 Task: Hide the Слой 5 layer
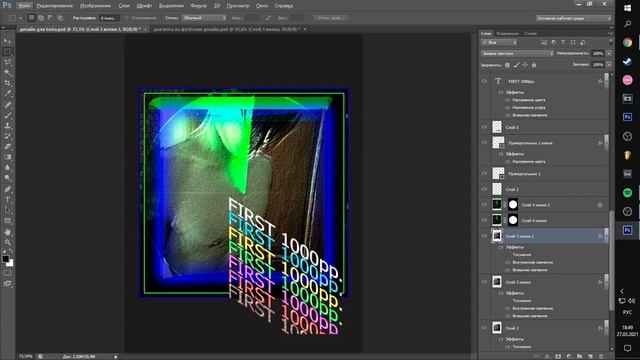(x=484, y=127)
